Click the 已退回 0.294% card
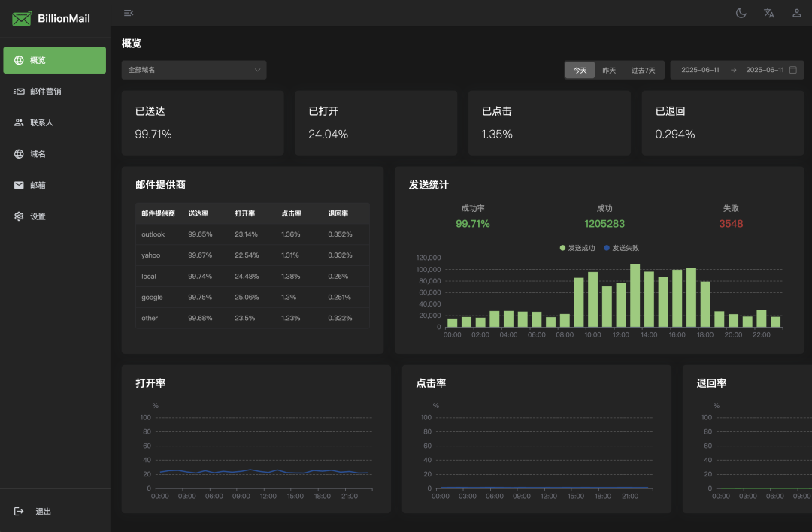The width and height of the screenshot is (812, 532). 723,122
